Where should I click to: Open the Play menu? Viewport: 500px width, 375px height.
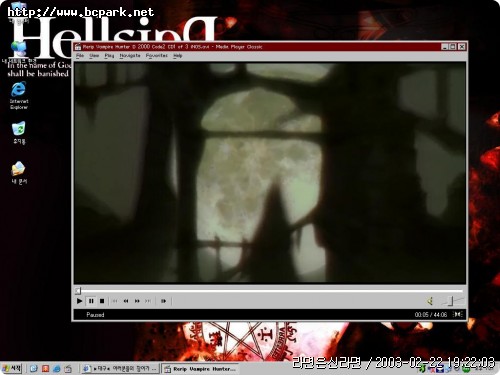tap(109, 56)
